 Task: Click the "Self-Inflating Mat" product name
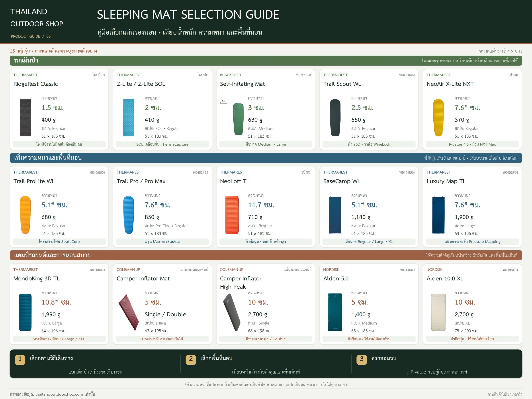(242, 84)
